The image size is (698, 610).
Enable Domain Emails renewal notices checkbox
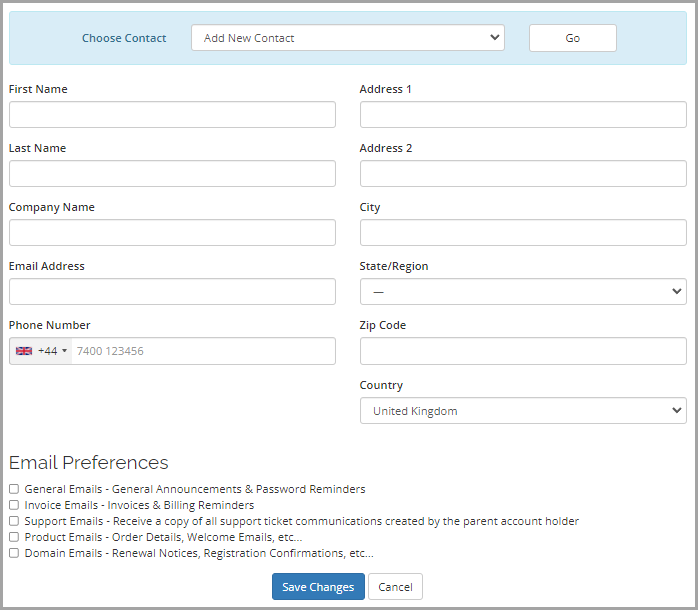[x=14, y=553]
